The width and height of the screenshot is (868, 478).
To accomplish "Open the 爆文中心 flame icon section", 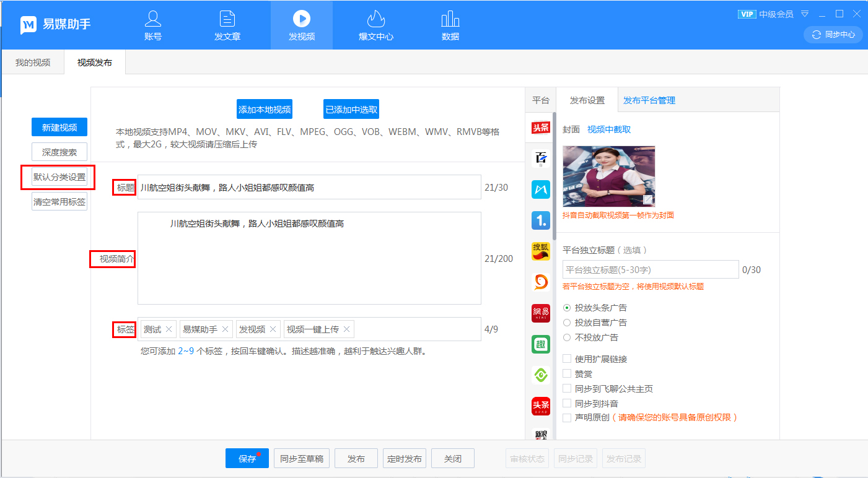I will pos(376,25).
